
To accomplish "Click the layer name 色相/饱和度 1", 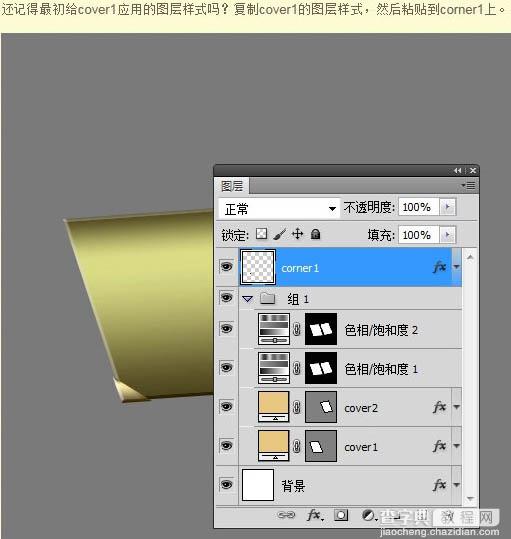I will point(381,370).
